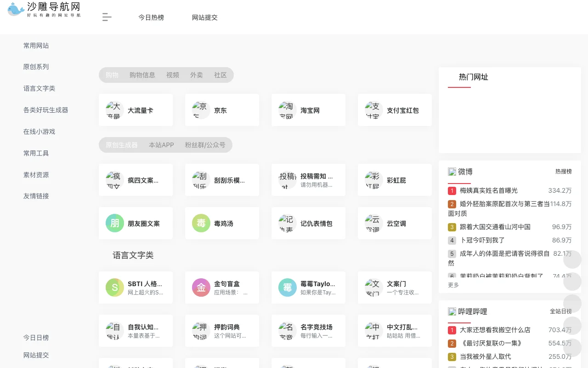Image resolution: width=588 pixels, height=368 pixels.
Task: Click the 名字竞技场 card icon
Action: click(x=288, y=331)
